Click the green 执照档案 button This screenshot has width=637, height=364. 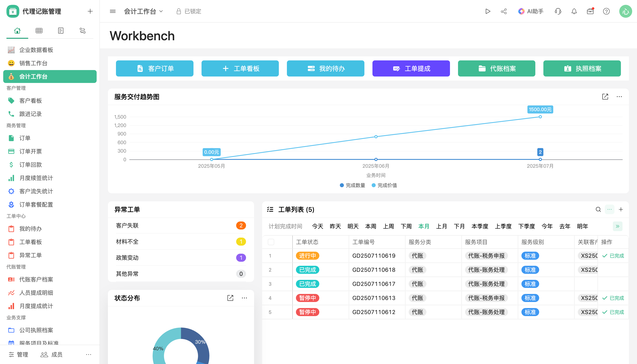pos(582,68)
